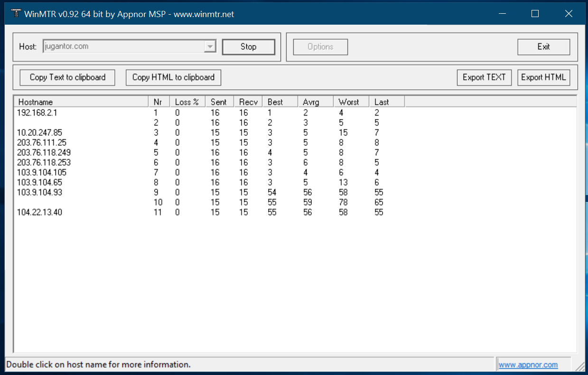Click Export TEXT to save results
The width and height of the screenshot is (588, 375).
(x=484, y=77)
